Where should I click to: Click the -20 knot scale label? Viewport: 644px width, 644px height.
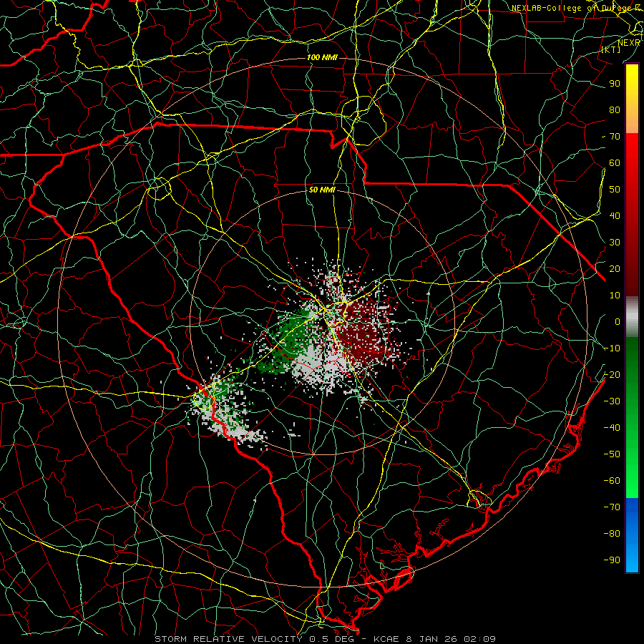(x=612, y=374)
